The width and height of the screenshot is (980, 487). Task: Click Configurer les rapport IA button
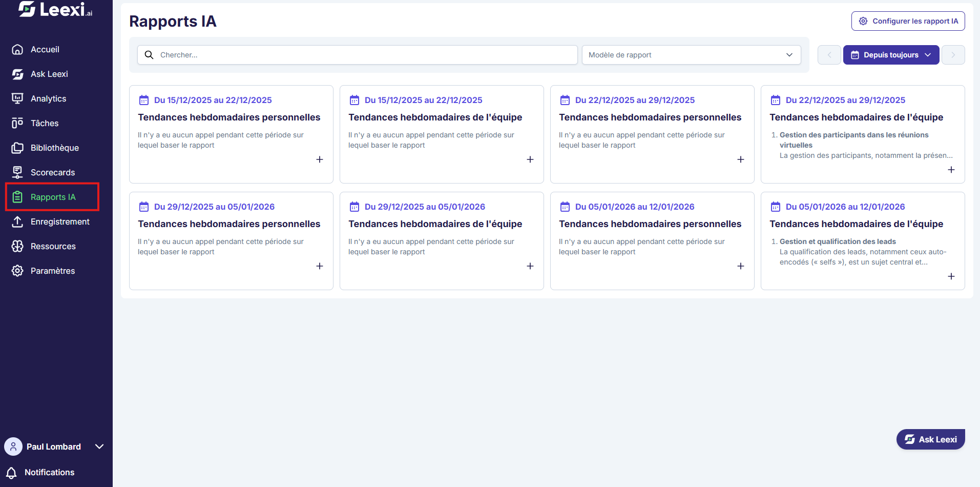click(908, 21)
